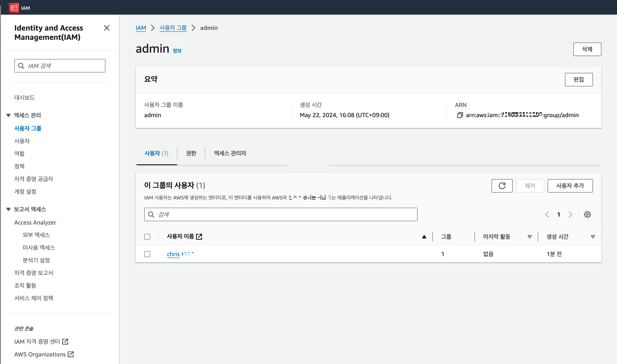
Task: Close the IAM navigation sidebar
Action: pyautogui.click(x=106, y=28)
